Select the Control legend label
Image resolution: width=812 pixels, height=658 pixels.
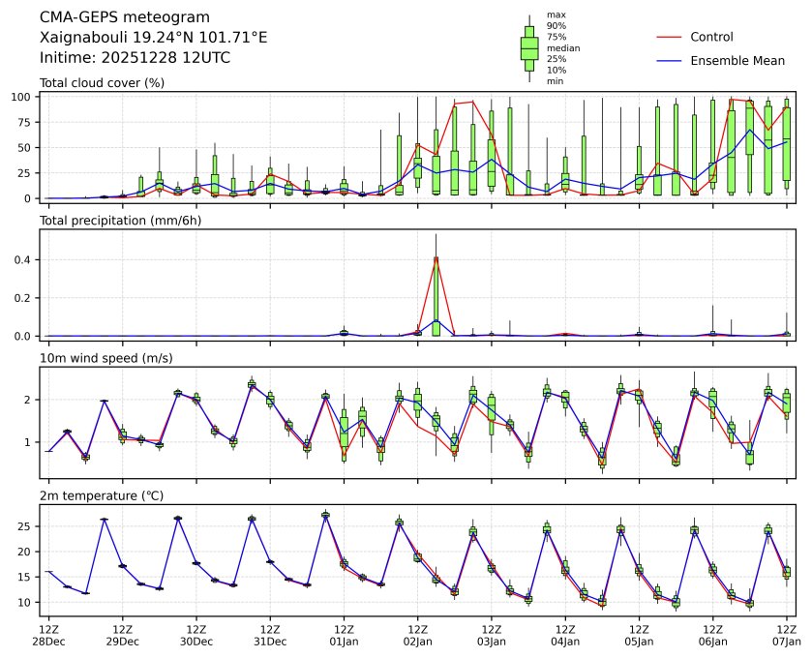pos(711,37)
